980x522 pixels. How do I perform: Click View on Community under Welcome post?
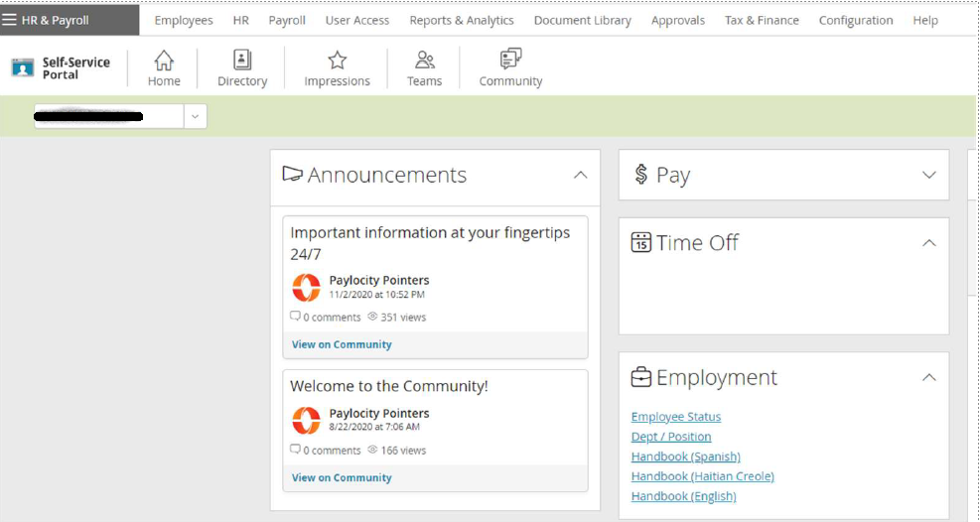click(x=342, y=477)
